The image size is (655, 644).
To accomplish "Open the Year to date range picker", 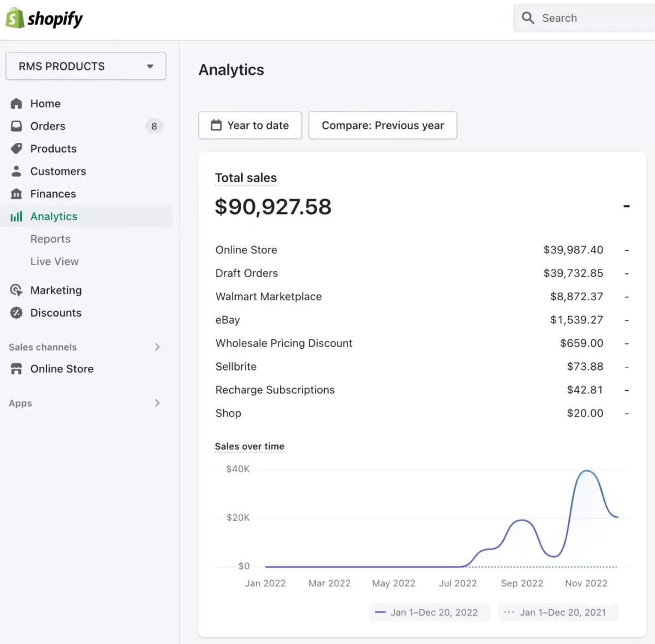I will (250, 125).
